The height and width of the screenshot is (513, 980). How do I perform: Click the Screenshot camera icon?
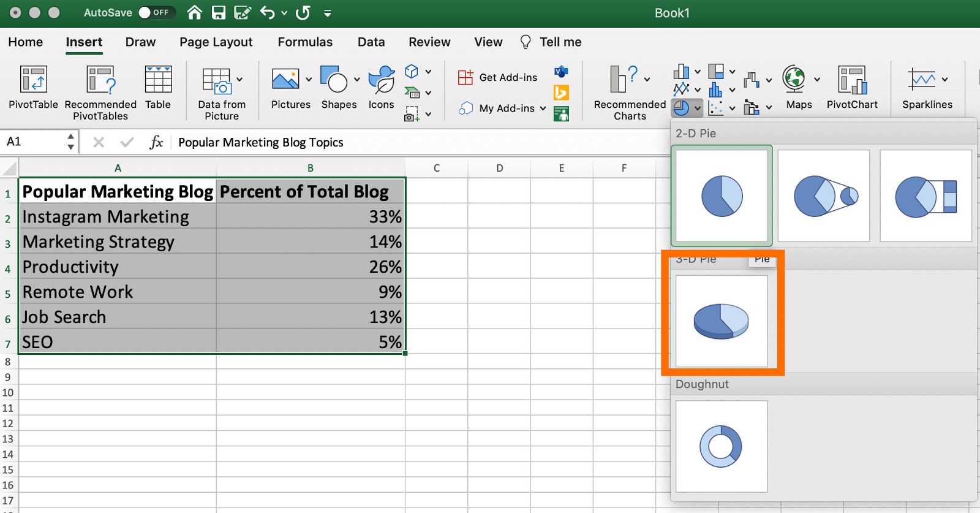(x=412, y=114)
